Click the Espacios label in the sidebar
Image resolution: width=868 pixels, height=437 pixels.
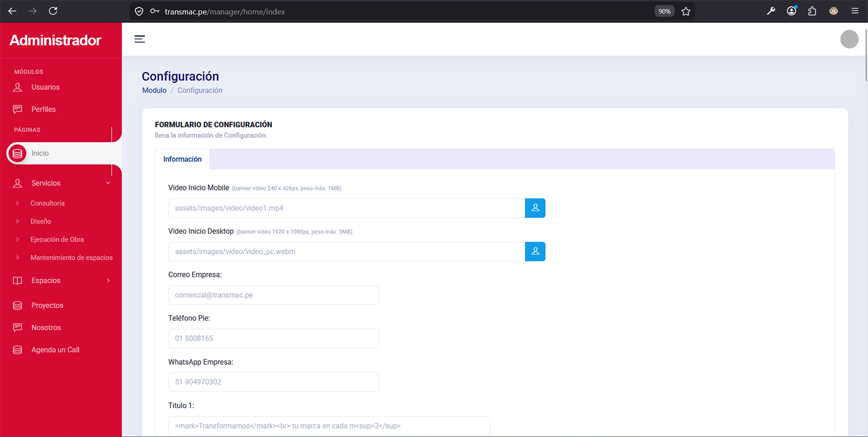click(x=46, y=281)
